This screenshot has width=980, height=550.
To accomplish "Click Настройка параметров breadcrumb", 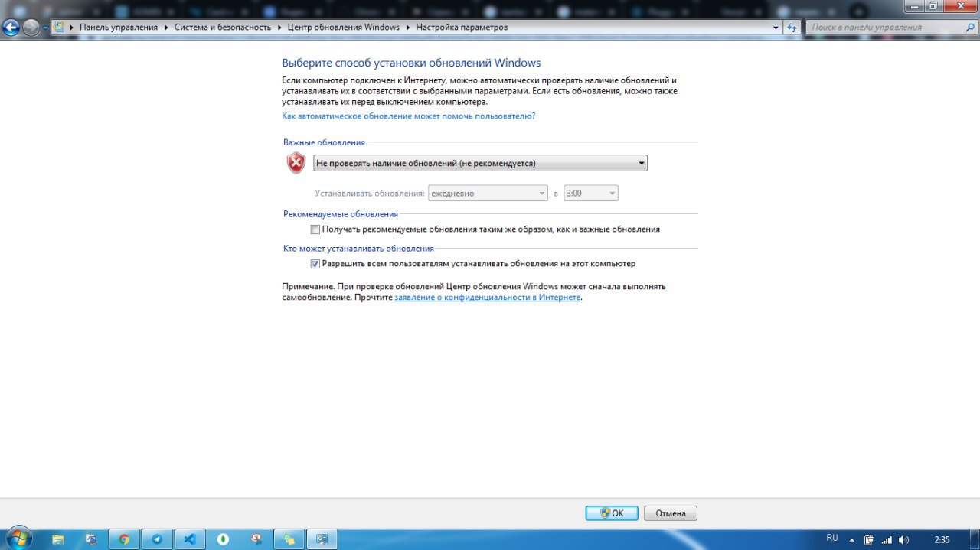I will [462, 27].
